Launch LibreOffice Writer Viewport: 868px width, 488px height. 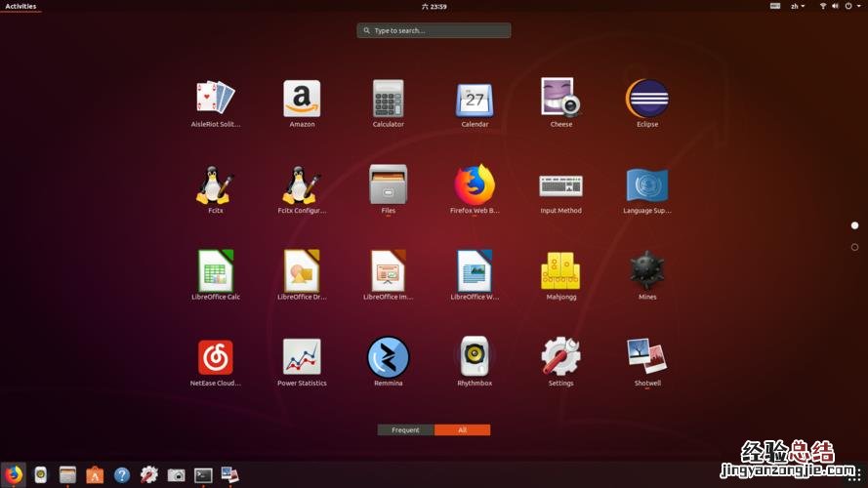(475, 276)
